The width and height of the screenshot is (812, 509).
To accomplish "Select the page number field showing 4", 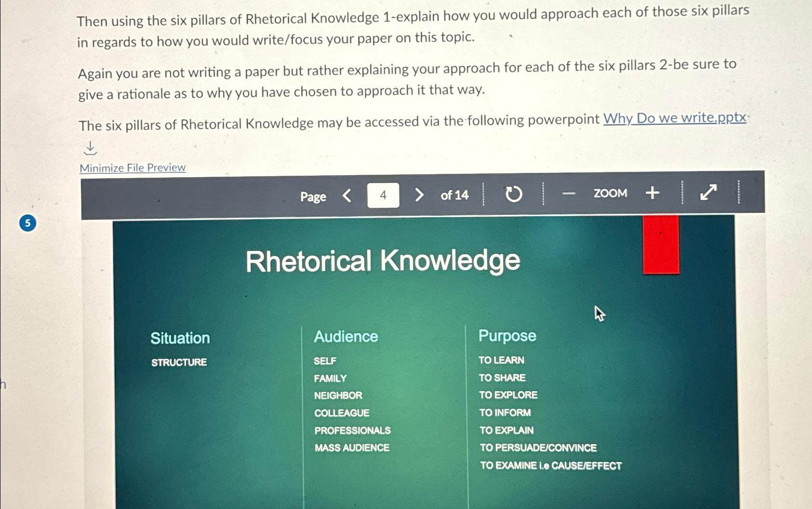I will pyautogui.click(x=383, y=195).
